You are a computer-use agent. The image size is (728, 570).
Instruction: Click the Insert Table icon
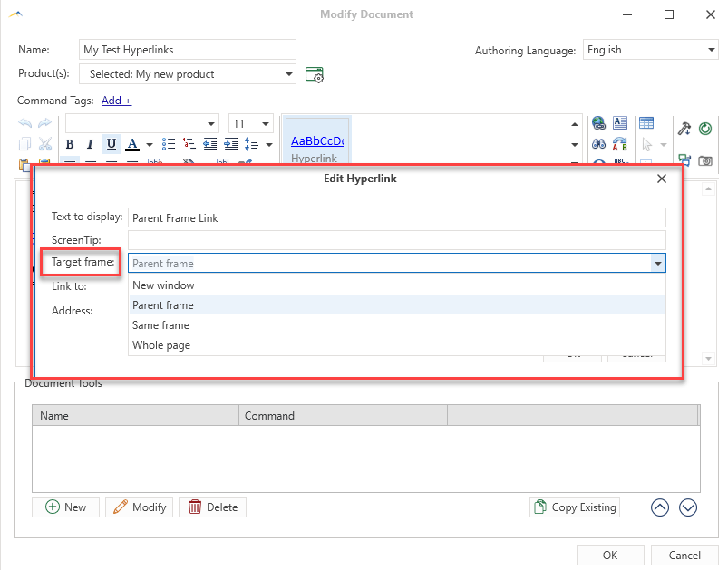tap(646, 122)
